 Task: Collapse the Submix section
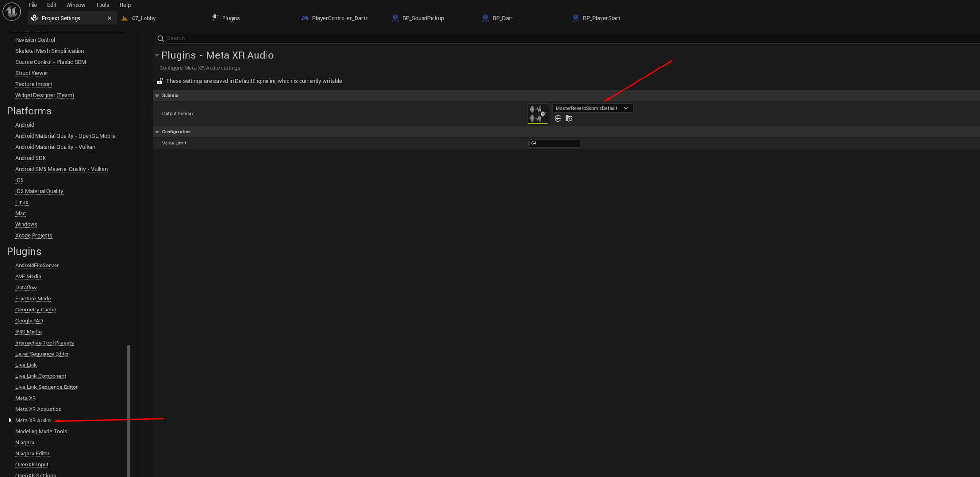click(x=157, y=96)
